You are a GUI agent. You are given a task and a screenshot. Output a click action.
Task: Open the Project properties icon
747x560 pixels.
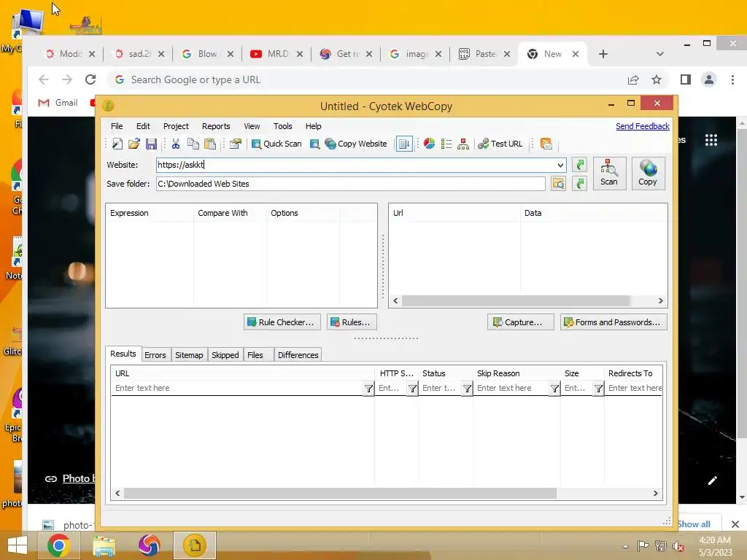[x=235, y=144]
